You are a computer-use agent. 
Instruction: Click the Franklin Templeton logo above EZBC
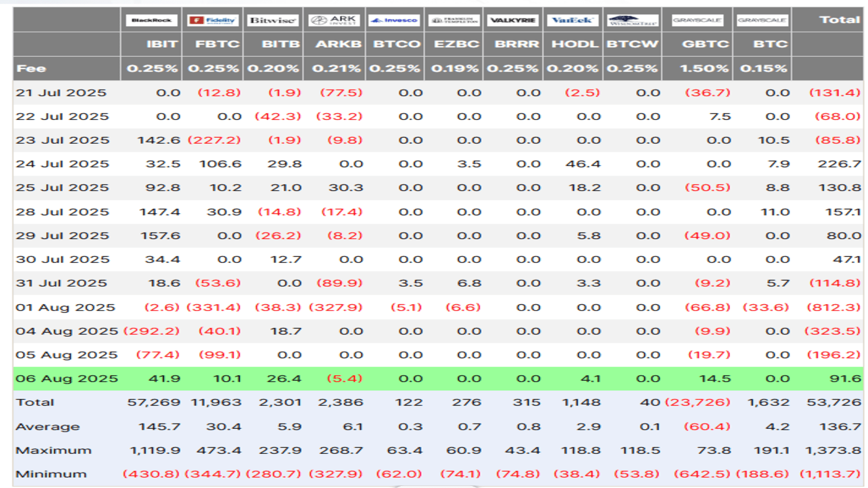(454, 21)
